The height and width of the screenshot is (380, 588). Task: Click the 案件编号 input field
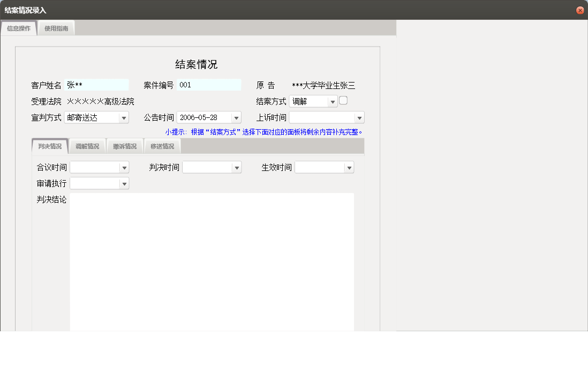point(209,85)
